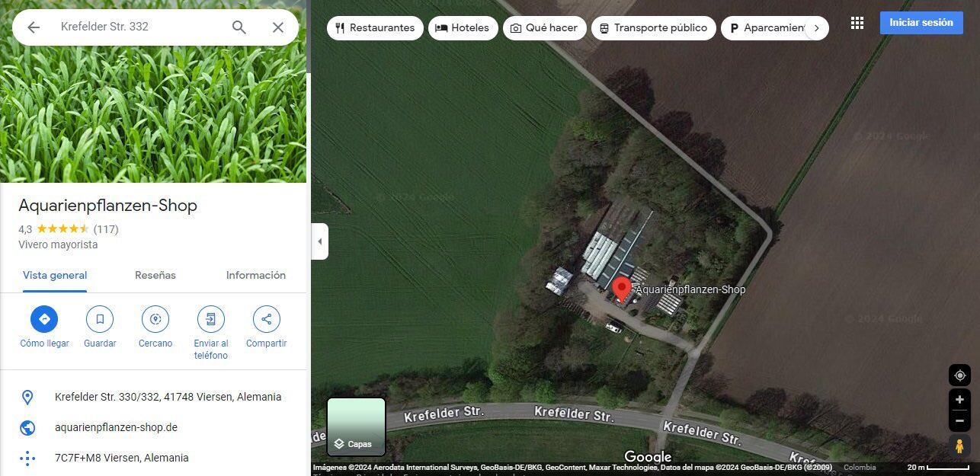This screenshot has width=980, height=476.
Task: Click the my location target button
Action: (959, 375)
